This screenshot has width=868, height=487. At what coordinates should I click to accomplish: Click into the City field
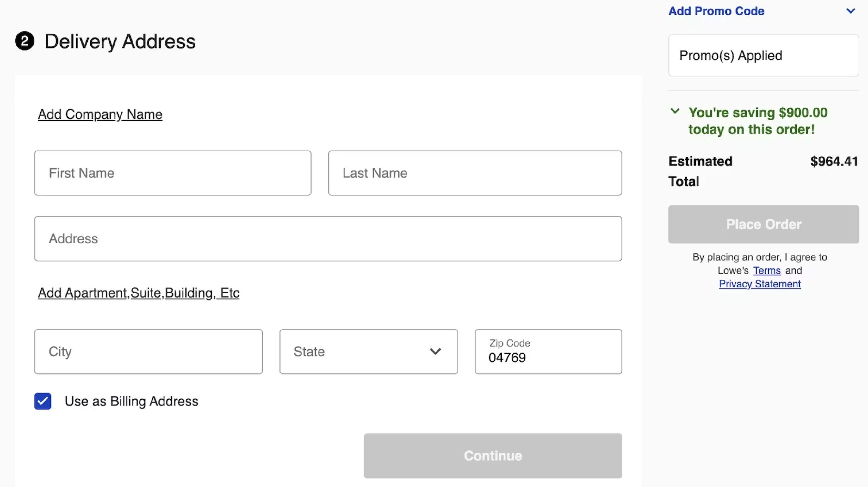pyautogui.click(x=148, y=351)
